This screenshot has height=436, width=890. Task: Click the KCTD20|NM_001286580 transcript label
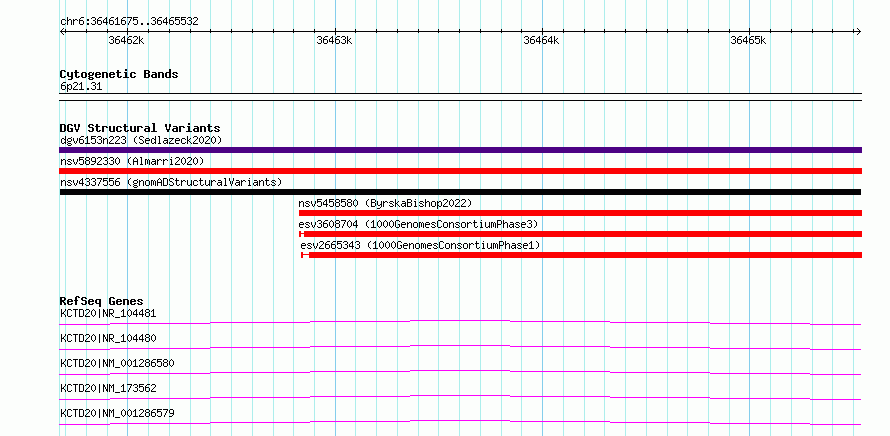117,363
